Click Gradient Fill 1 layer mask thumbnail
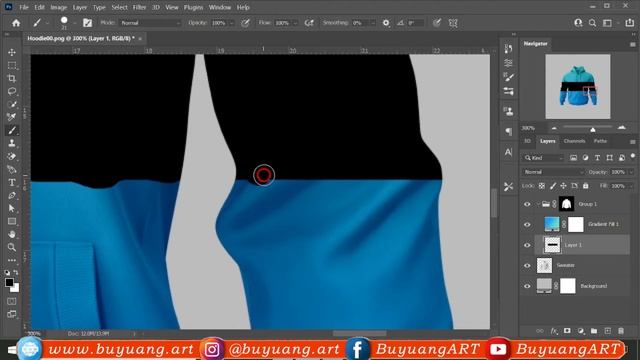The image size is (640, 360). pos(576,224)
